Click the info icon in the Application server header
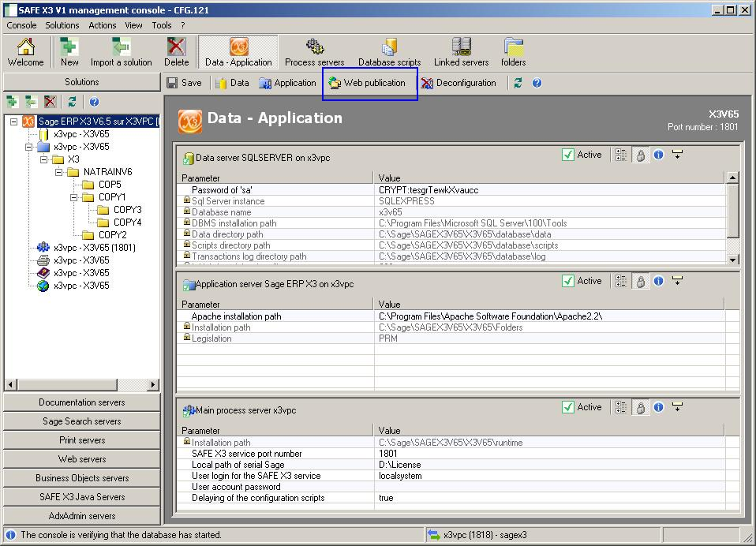The width and height of the screenshot is (756, 546). pyautogui.click(x=659, y=281)
